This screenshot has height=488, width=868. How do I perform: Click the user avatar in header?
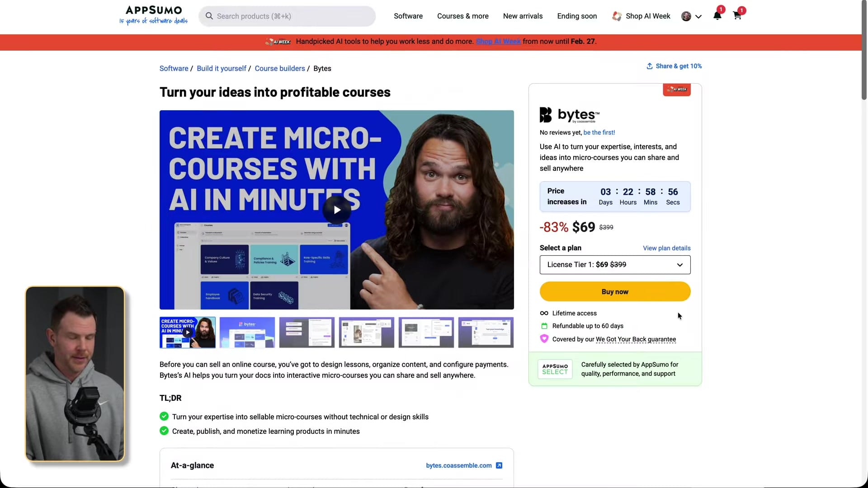[x=686, y=16]
